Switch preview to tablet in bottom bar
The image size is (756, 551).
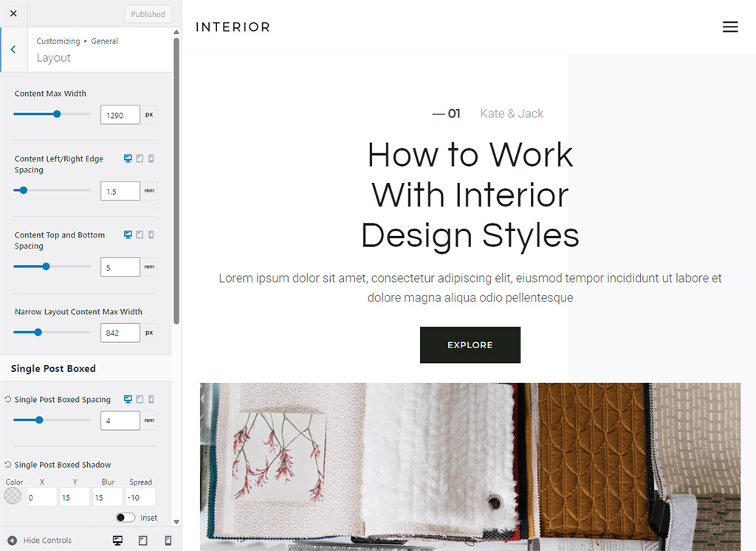[142, 541]
